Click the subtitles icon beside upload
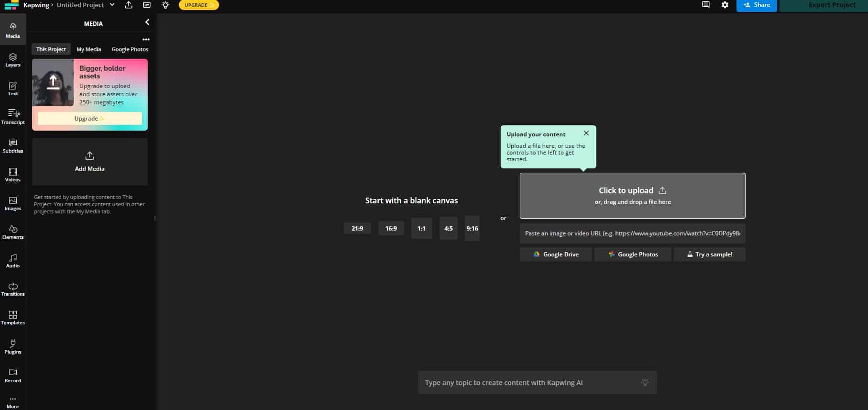 (147, 5)
